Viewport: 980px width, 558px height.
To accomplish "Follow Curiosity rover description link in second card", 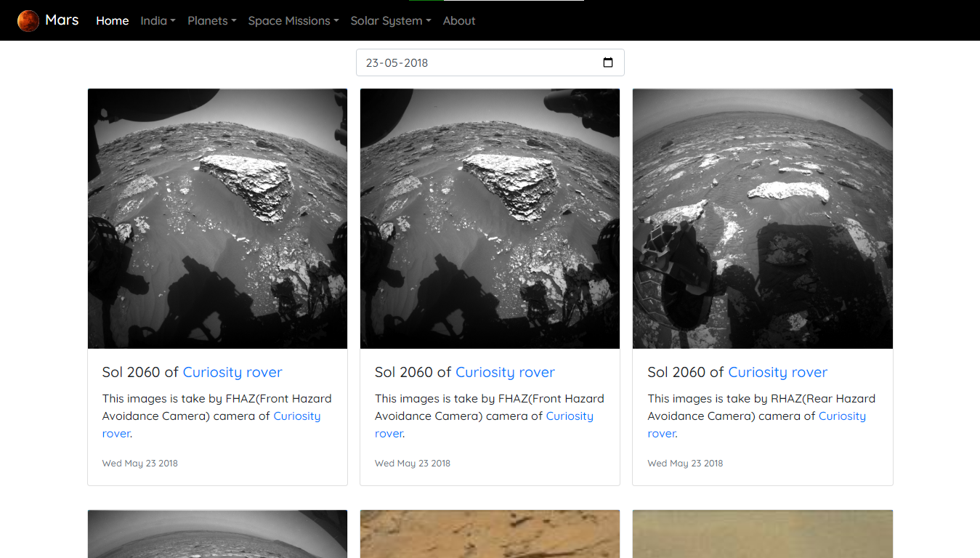I will coord(570,416).
